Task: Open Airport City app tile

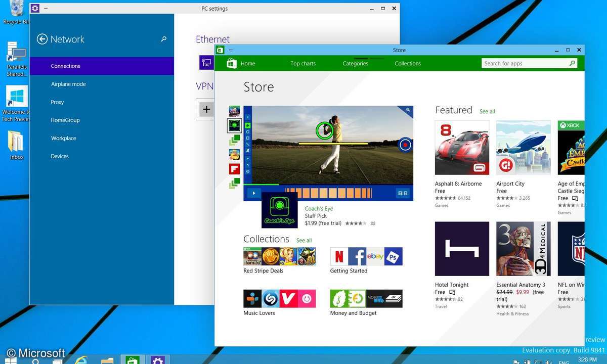Action: 523,148
